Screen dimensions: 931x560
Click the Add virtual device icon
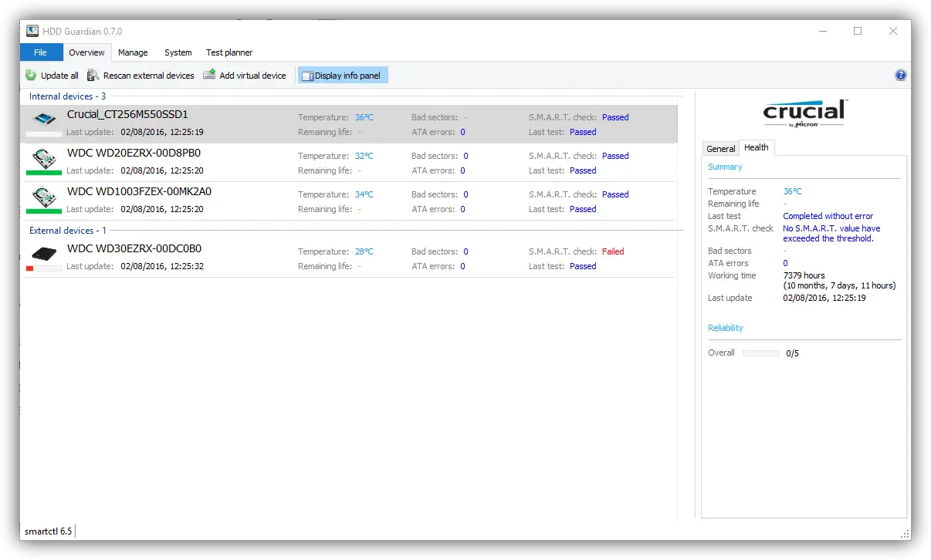click(209, 75)
